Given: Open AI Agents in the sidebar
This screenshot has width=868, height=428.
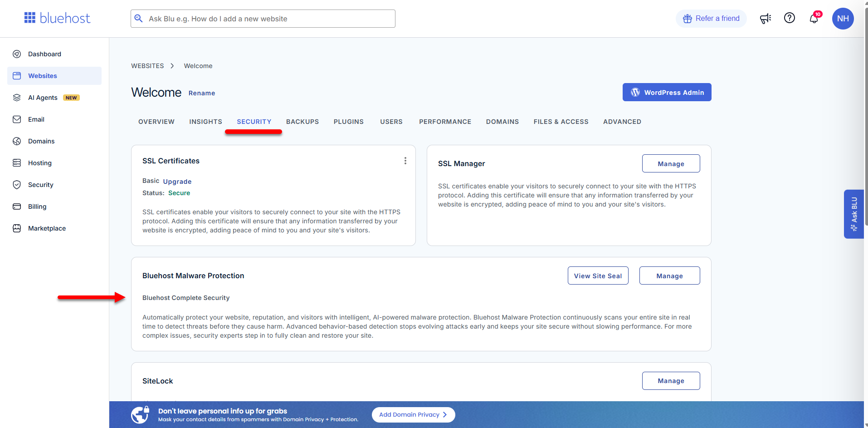Looking at the screenshot, I should click(x=54, y=98).
